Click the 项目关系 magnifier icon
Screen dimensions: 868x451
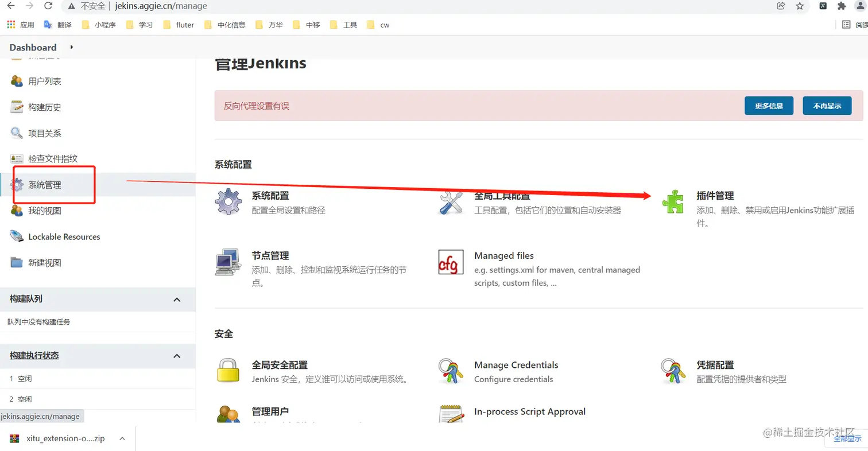coord(17,133)
